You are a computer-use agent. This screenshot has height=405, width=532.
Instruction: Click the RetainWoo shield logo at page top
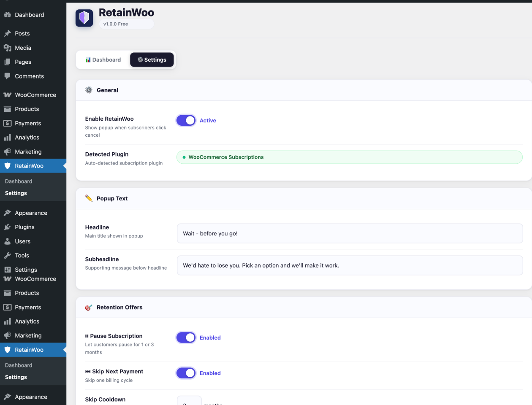tap(84, 18)
